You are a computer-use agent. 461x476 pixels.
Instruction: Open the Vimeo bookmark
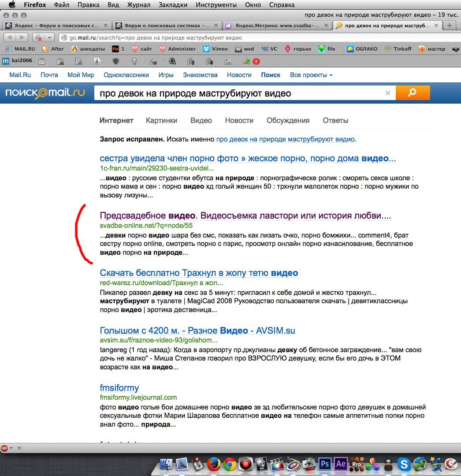[x=216, y=49]
